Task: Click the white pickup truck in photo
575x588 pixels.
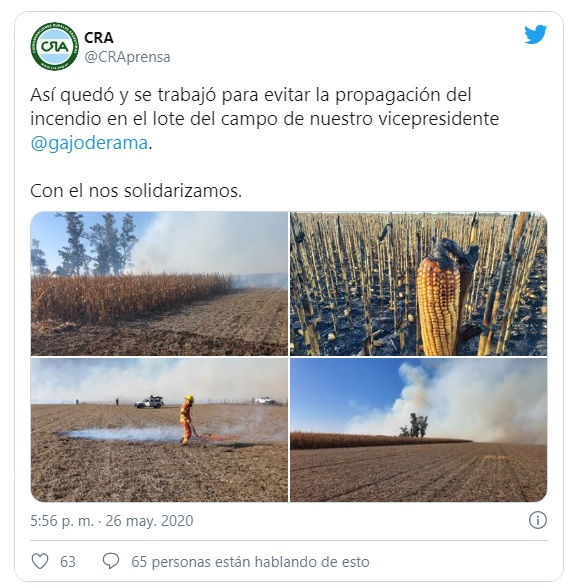Action: 149,402
